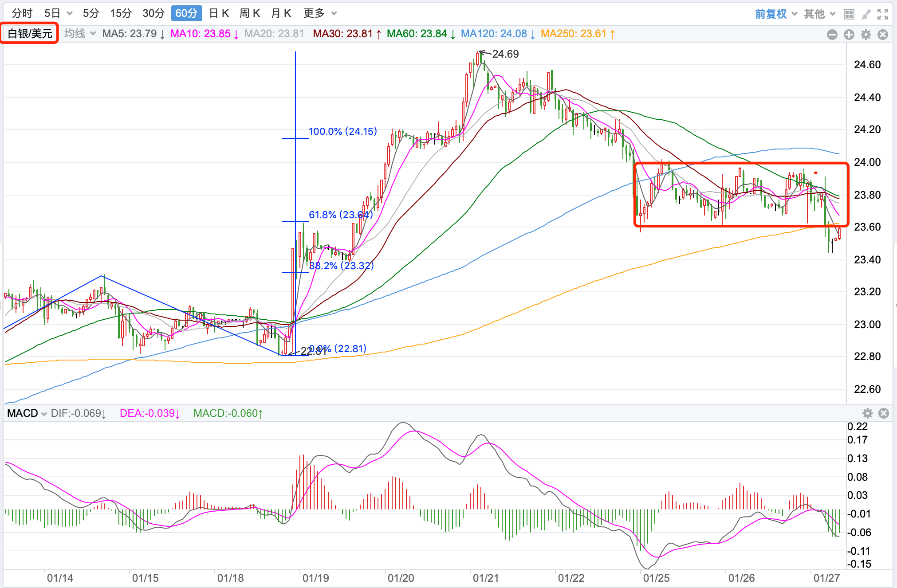Image resolution: width=897 pixels, height=588 pixels.
Task: Select the drawing pencil tool icon
Action: click(866, 14)
